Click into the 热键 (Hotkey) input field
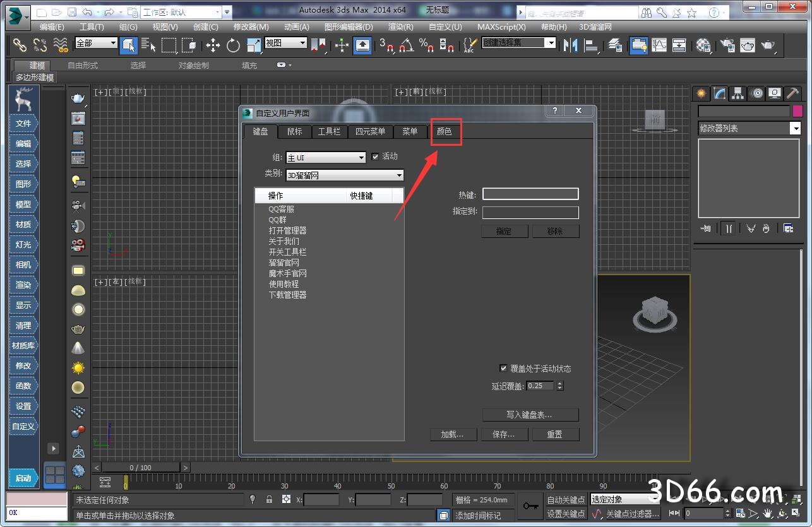This screenshot has width=812, height=527. click(530, 194)
